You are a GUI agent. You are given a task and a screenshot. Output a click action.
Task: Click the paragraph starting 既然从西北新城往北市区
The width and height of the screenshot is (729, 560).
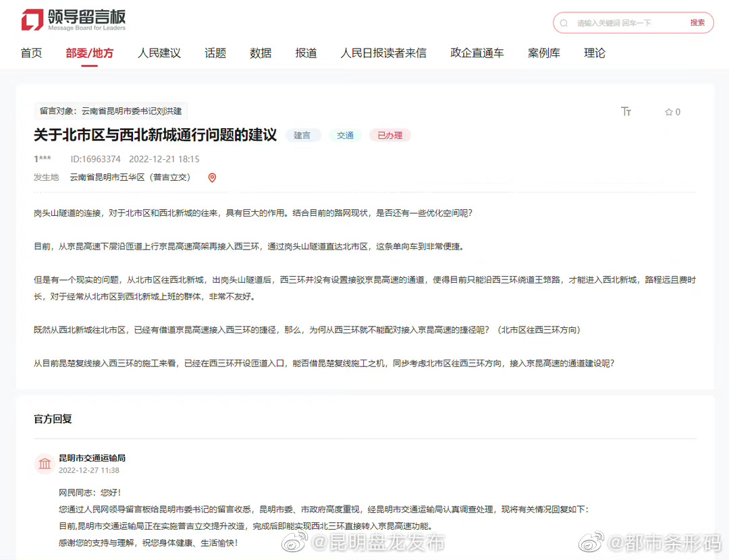[x=307, y=330]
